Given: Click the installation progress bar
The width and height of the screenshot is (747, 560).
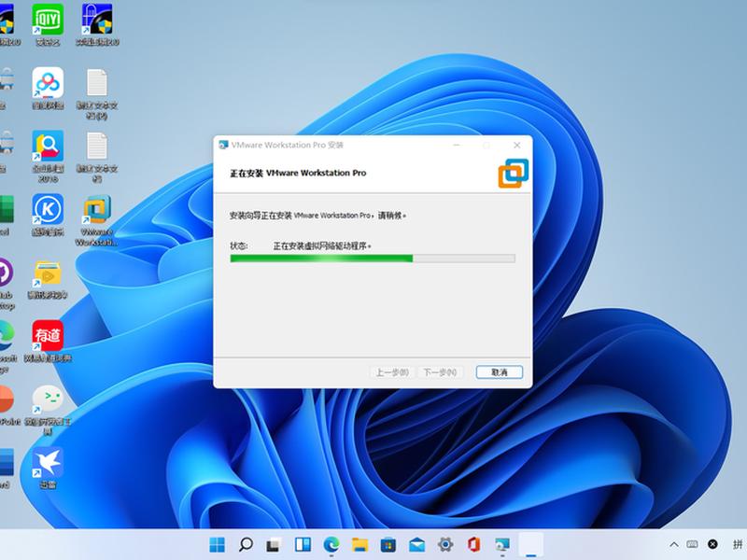Looking at the screenshot, I should point(373,259).
